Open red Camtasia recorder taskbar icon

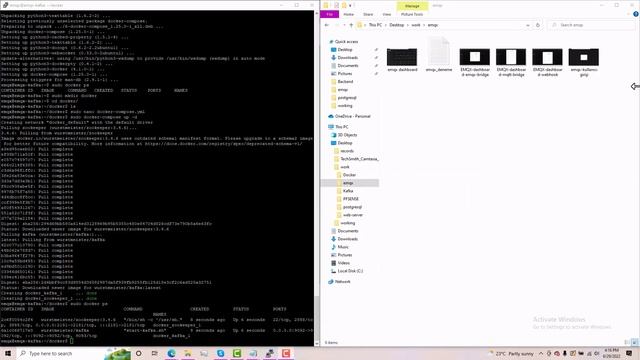tap(286, 353)
